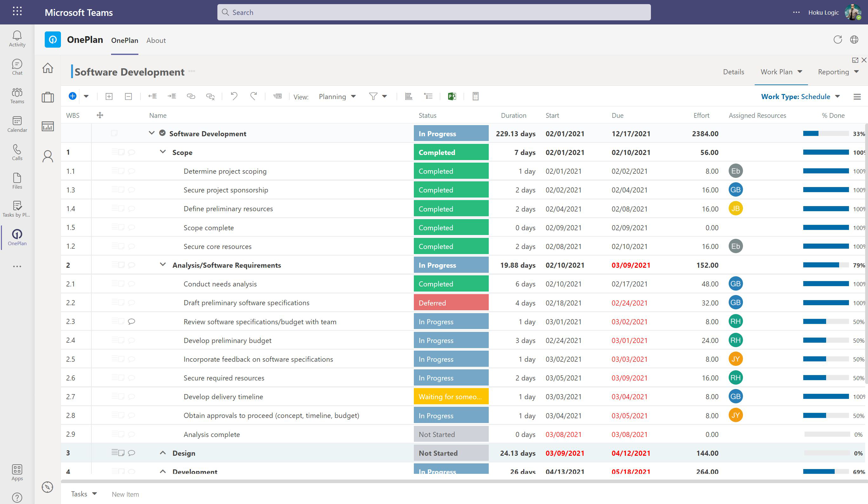The image size is (868, 504).
Task: Outdent the selected task
Action: pos(152,96)
